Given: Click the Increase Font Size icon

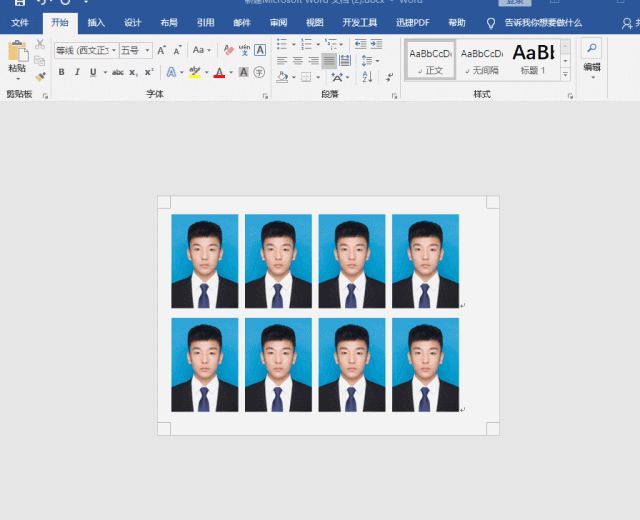Looking at the screenshot, I should click(x=161, y=50).
